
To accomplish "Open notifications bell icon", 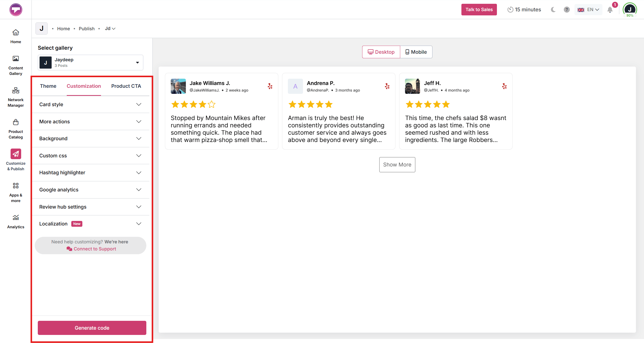I will 610,10.
